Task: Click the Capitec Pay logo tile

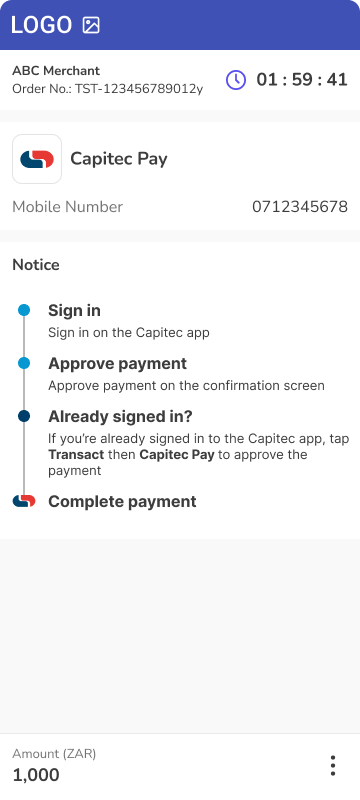Action: (x=37, y=159)
